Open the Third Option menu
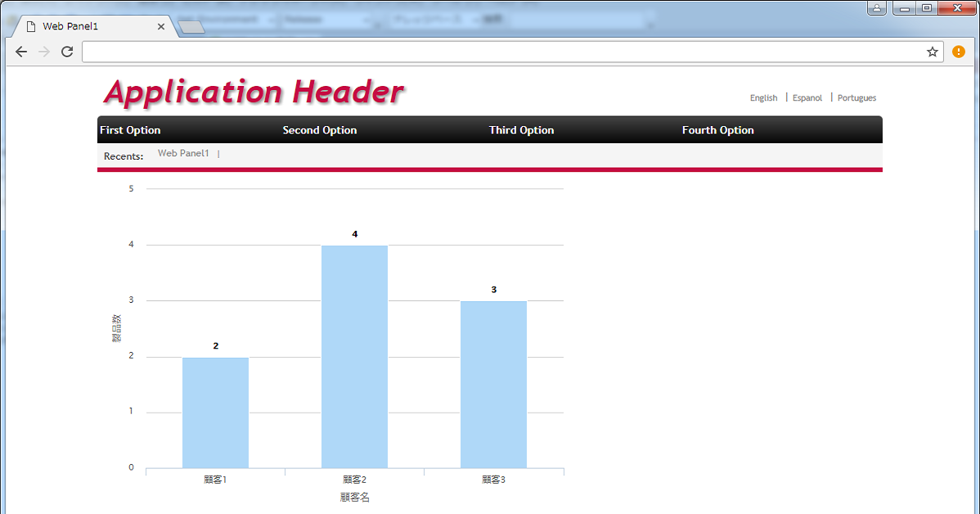 pyautogui.click(x=521, y=130)
